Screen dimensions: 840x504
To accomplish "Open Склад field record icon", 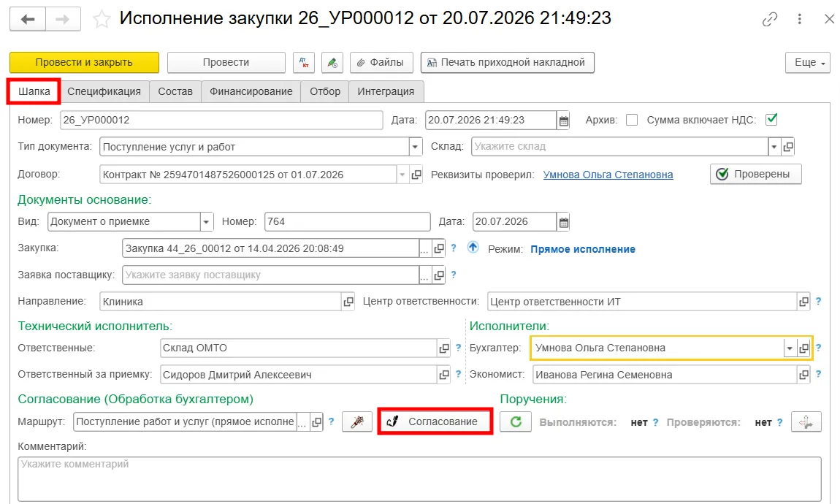I will tap(788, 147).
